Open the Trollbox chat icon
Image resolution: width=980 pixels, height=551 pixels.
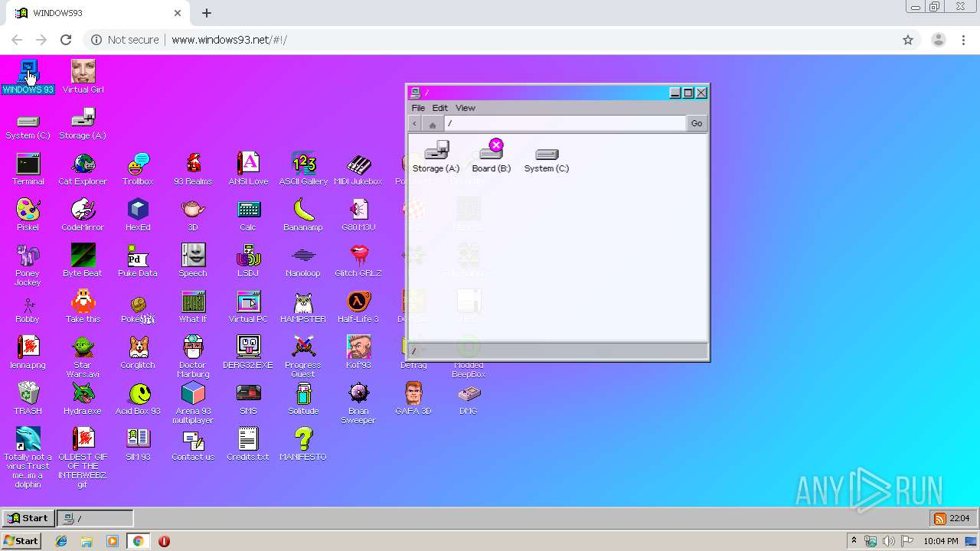coord(138,169)
